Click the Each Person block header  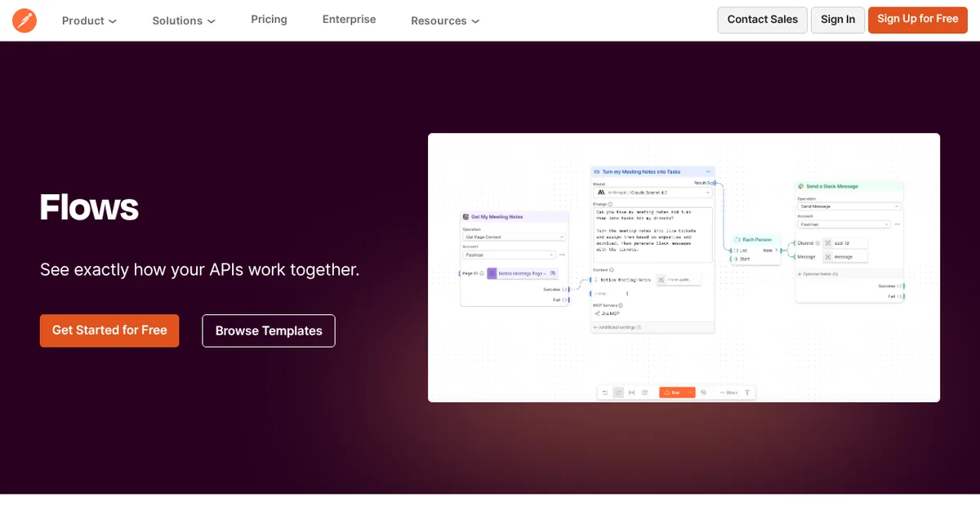coord(756,239)
